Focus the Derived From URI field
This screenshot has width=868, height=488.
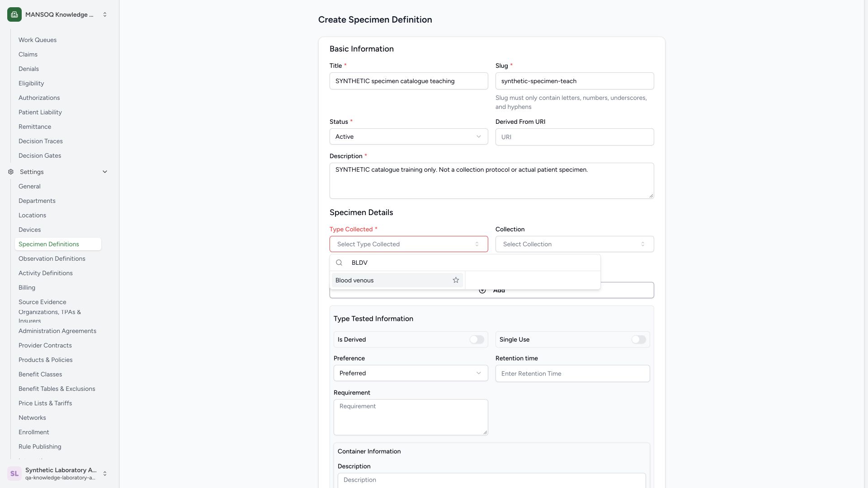tap(575, 137)
